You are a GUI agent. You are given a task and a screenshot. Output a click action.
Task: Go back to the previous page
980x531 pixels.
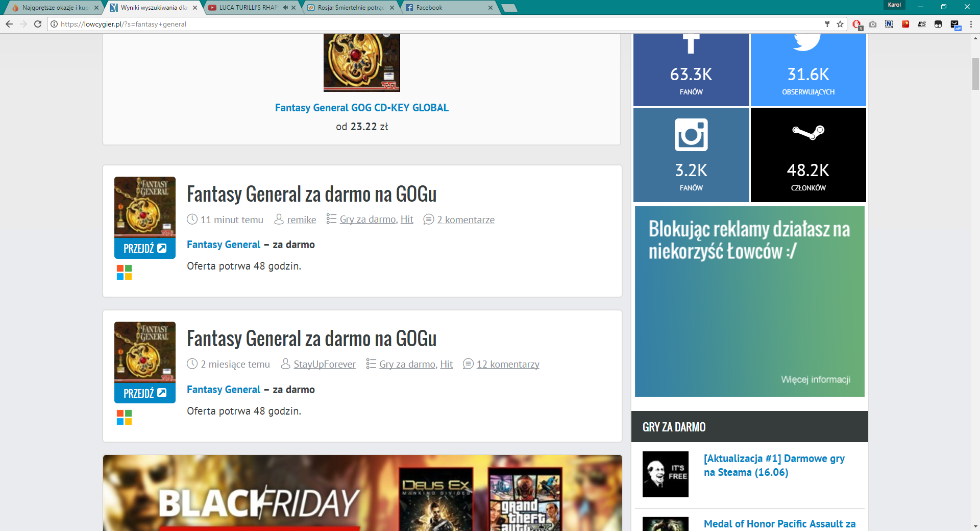click(x=9, y=24)
